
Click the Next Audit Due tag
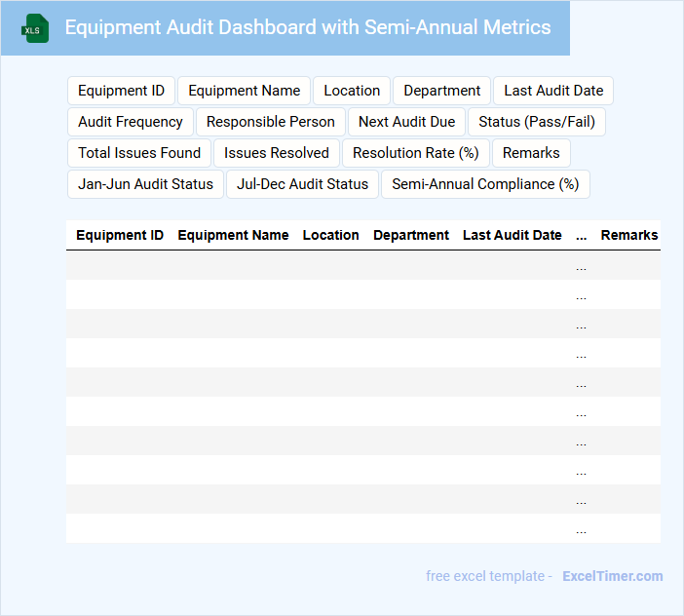[x=406, y=122]
